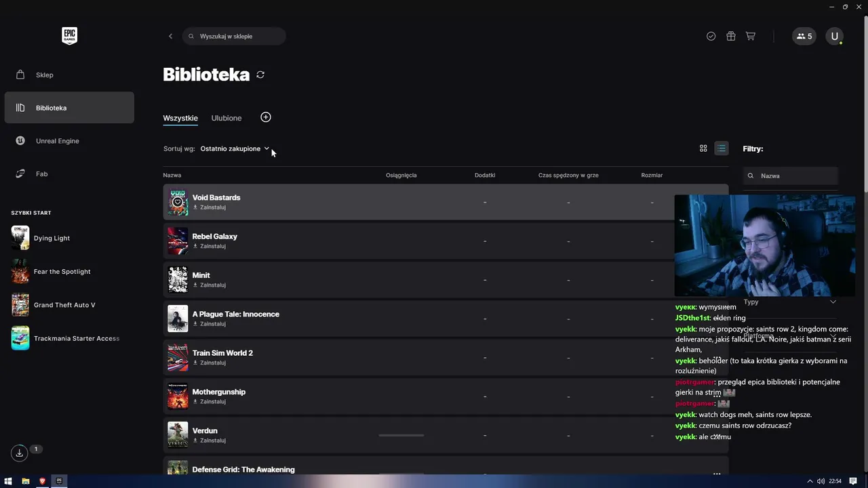Click the Verdun game thumbnail

point(178,435)
